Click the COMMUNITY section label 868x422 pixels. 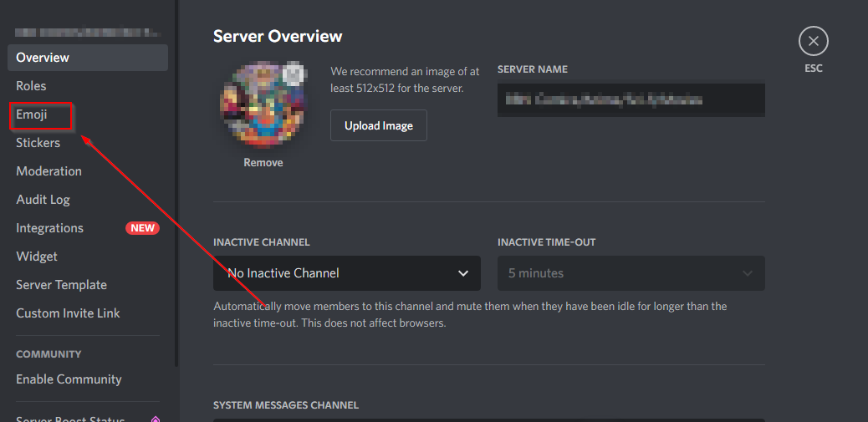click(49, 354)
